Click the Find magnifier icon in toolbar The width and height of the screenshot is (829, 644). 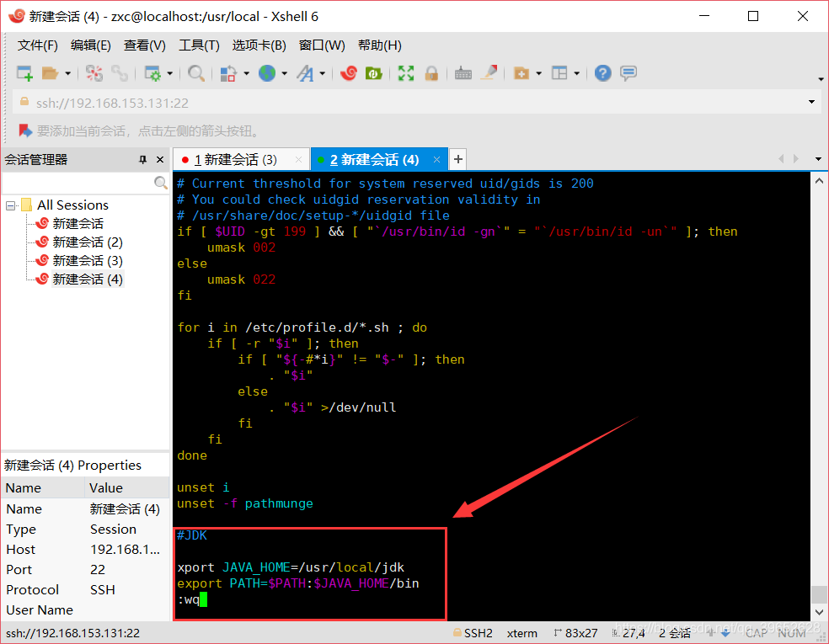(x=196, y=73)
